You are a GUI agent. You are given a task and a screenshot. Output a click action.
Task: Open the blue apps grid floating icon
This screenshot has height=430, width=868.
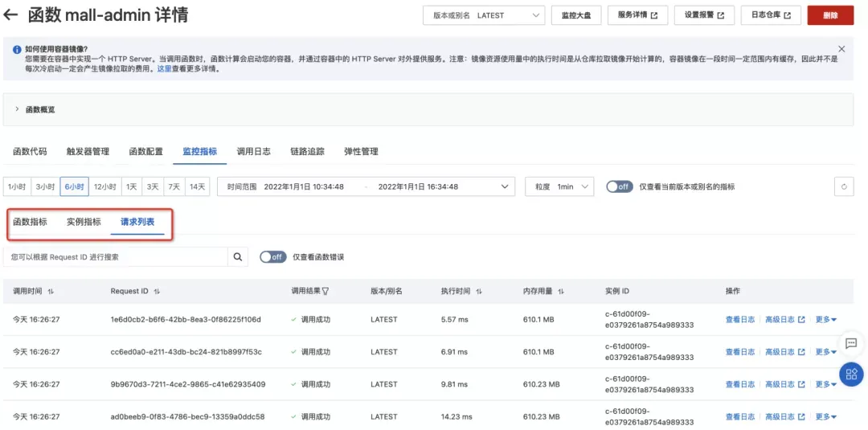tap(851, 374)
